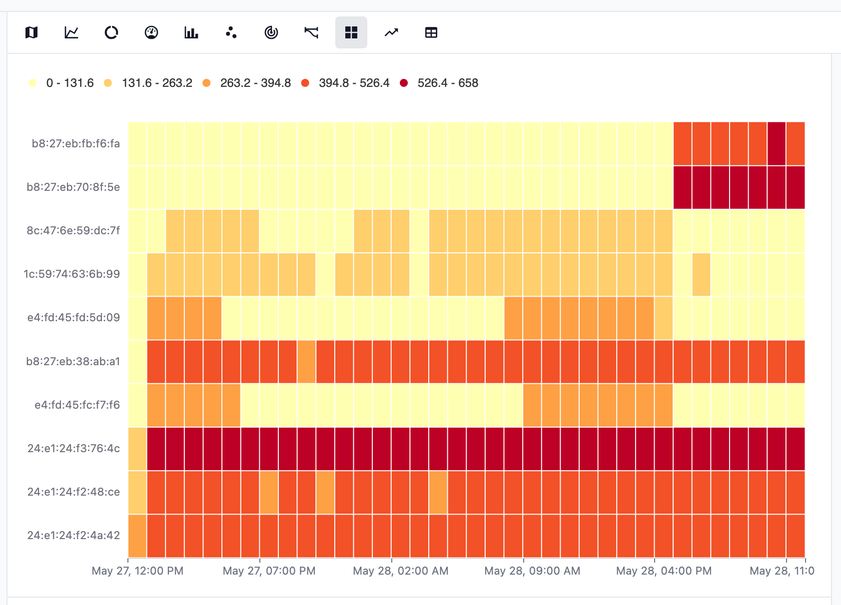Viewport: 841px width, 605px height.
Task: Switch to scatter plot visualization
Action: click(231, 33)
